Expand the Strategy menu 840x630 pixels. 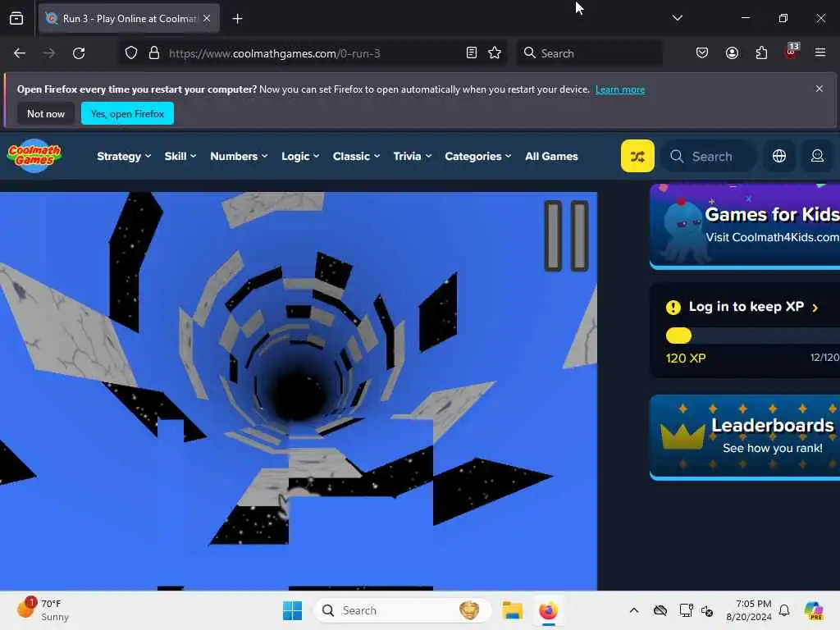[x=124, y=157]
